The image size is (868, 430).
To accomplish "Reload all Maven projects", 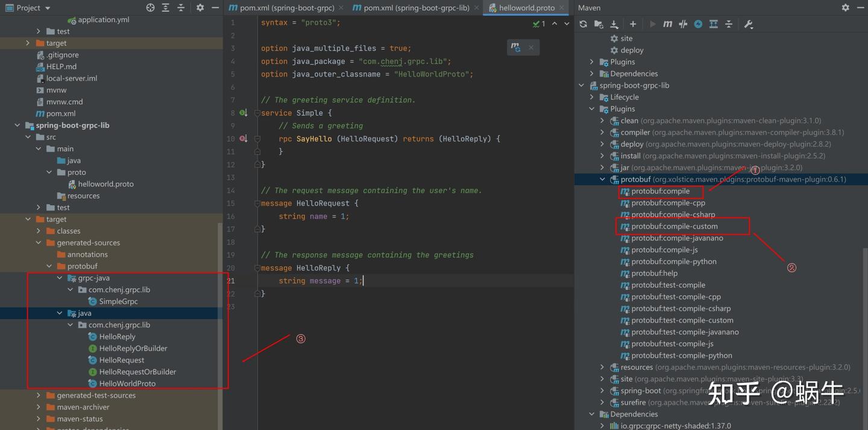I will pos(583,24).
